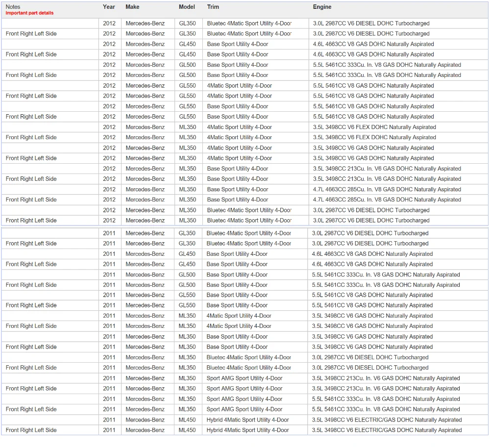Image resolution: width=490 pixels, height=448 pixels.
Task: Click the 4.7L 285Cu. In. engine cell lacking side note
Action: pos(387,190)
